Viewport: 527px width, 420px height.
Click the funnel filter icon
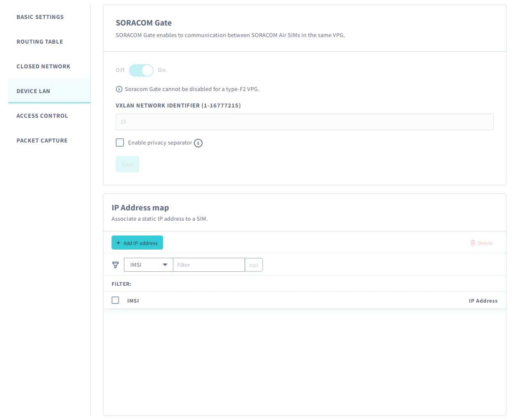(116, 265)
